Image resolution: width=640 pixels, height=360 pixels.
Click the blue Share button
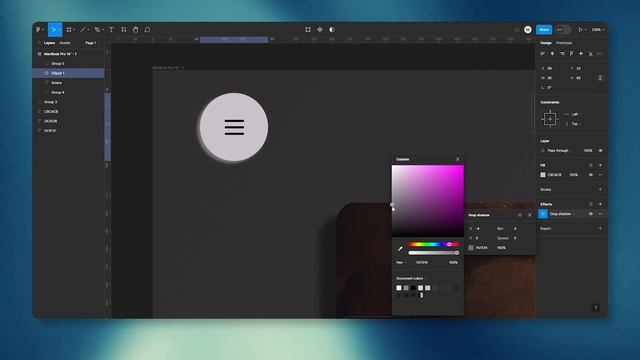pyautogui.click(x=544, y=29)
